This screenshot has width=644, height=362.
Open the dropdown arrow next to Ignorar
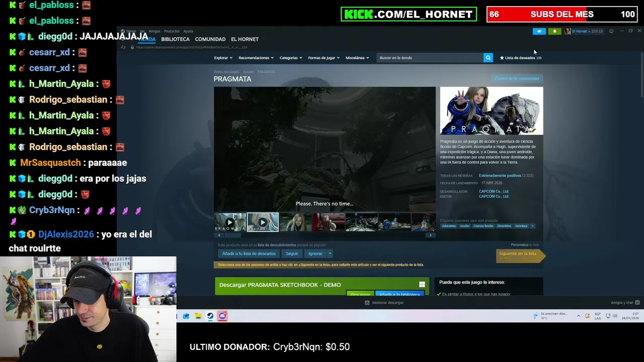[x=330, y=253]
